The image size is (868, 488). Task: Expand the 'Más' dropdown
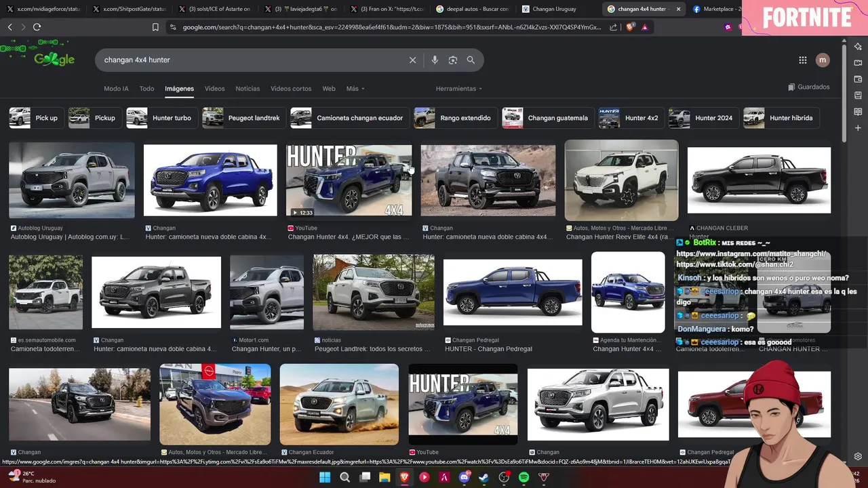355,89
